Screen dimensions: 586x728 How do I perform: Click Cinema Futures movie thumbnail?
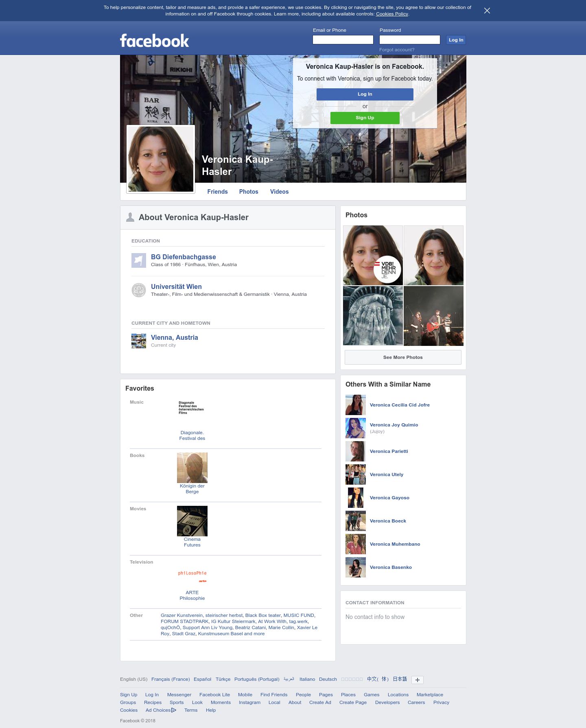(x=192, y=521)
